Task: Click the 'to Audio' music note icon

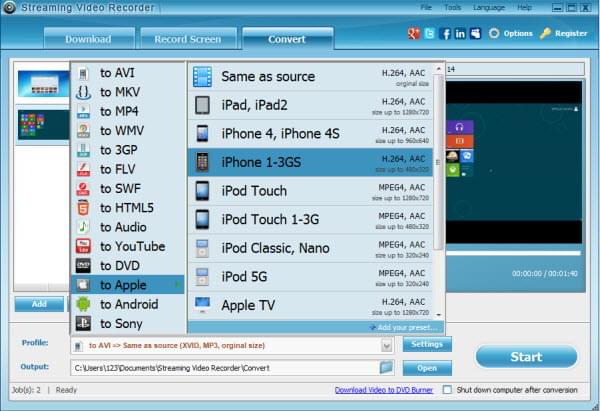Action: [x=83, y=227]
